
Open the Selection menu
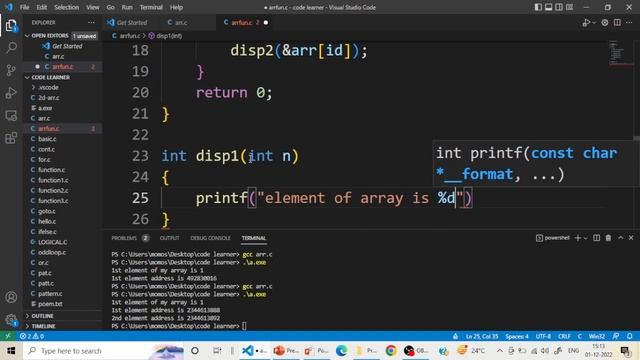[x=67, y=7]
